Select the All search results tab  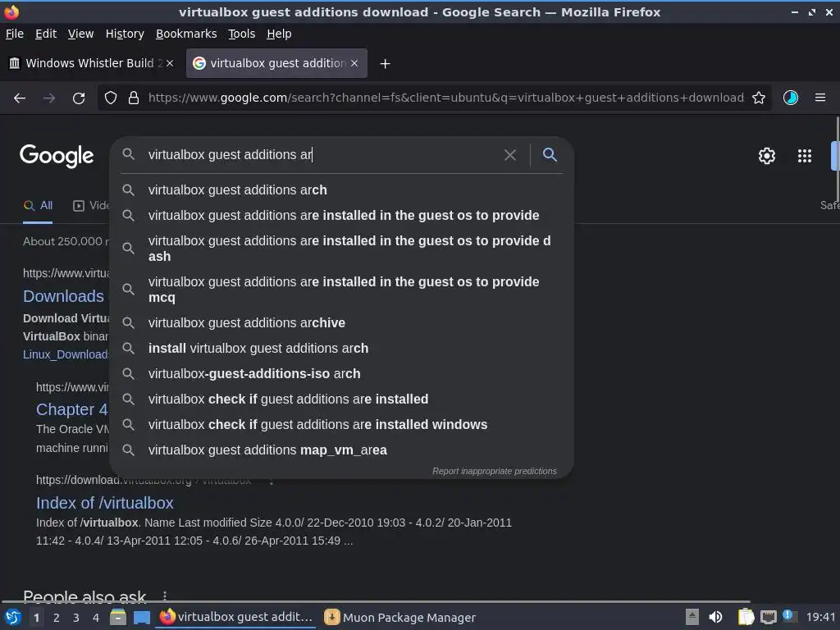click(38, 206)
